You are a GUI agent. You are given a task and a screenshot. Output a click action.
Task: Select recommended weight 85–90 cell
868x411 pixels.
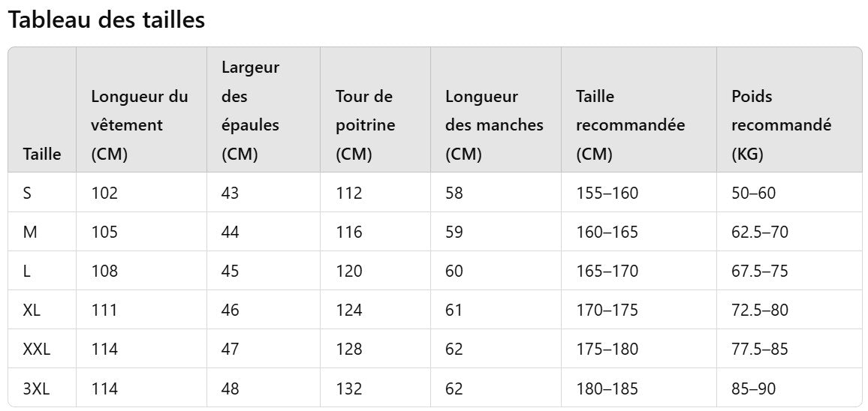753,388
